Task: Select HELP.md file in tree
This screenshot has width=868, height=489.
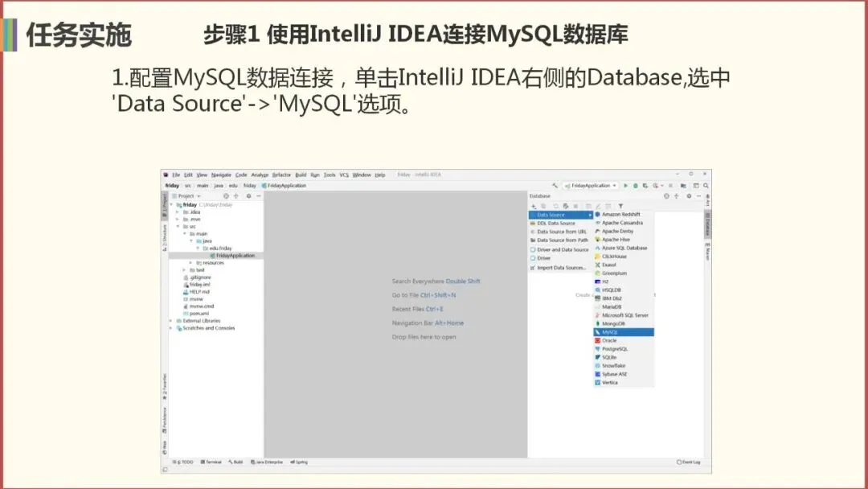Action: [x=196, y=292]
